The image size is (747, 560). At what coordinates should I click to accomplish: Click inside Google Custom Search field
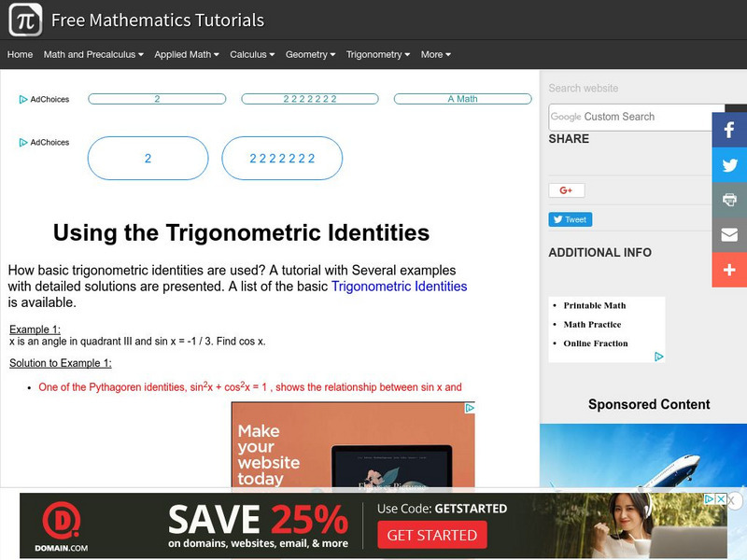[637, 118]
